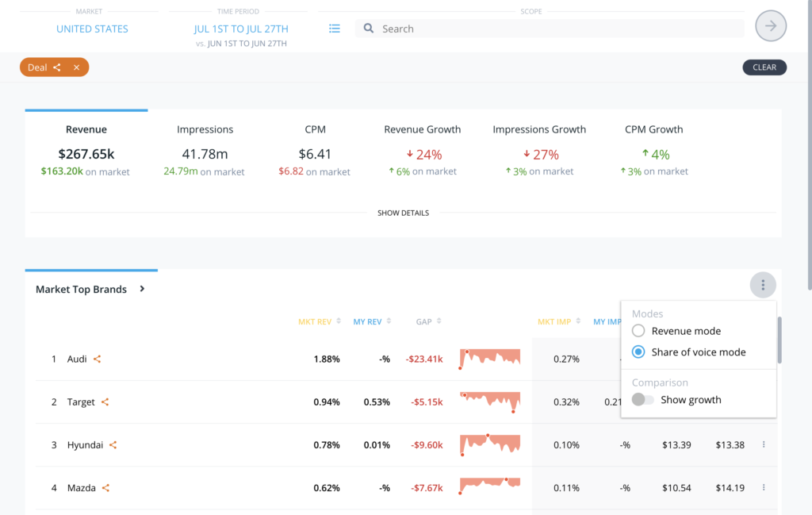Open the Audi brand row
The width and height of the screenshot is (812, 515).
[x=77, y=359]
